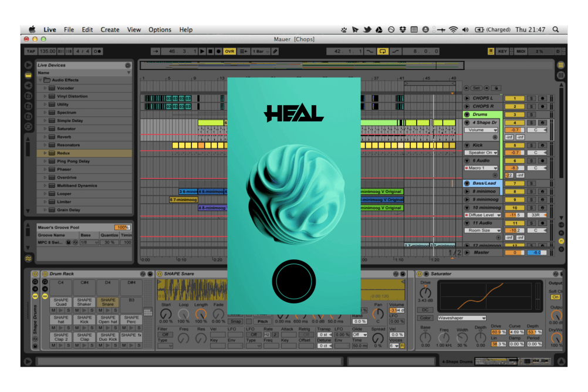Fold the Drums group track
The width and height of the screenshot is (588, 392).
[x=467, y=114]
